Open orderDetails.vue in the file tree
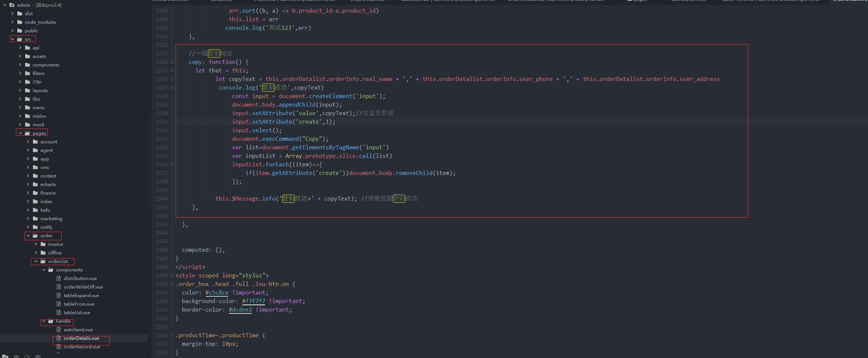This screenshot has width=868, height=358. click(x=81, y=338)
